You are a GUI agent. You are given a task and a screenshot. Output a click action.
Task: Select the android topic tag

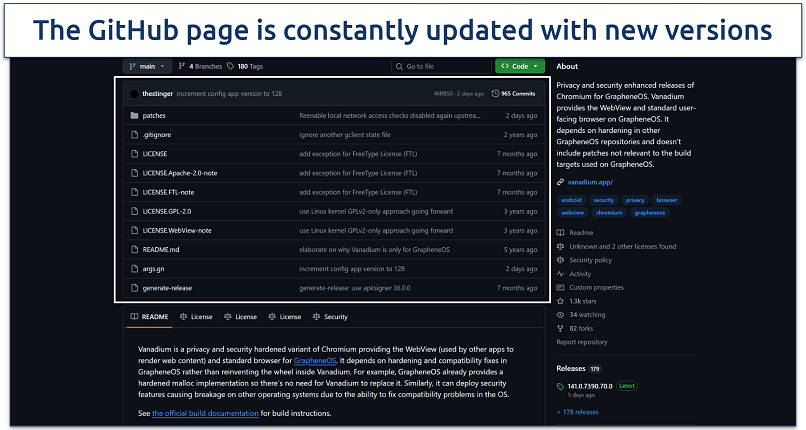pos(572,200)
